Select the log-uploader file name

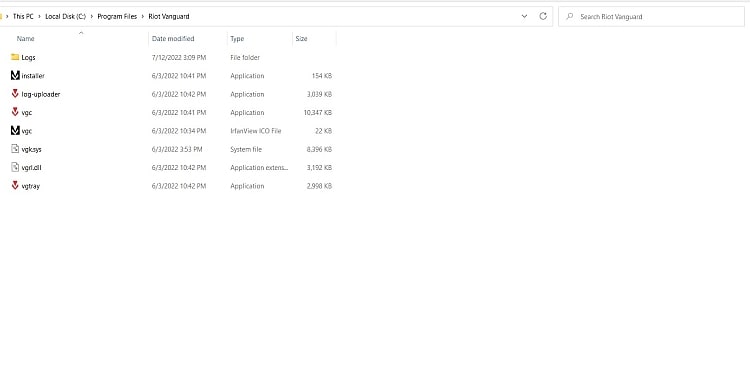coord(41,94)
